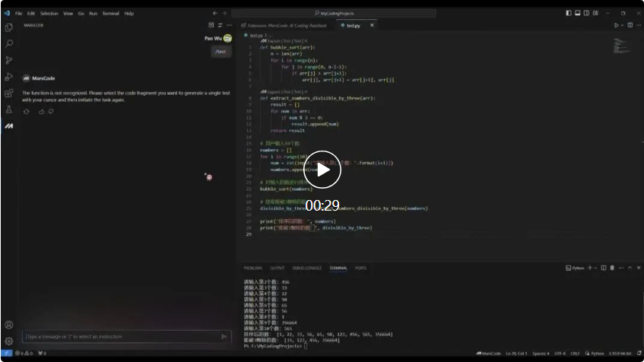Click the regenerate response icon
Viewport: 644px width, 362px height.
(x=27, y=112)
